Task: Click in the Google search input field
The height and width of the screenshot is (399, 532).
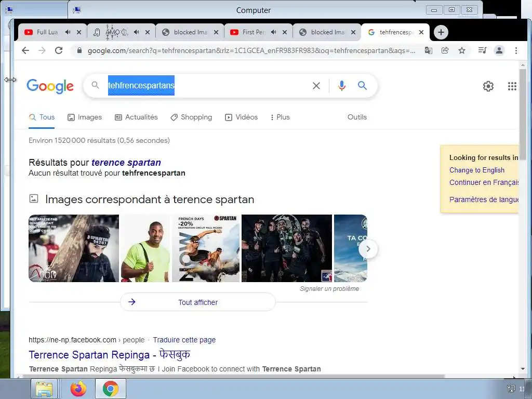Action: pyautogui.click(x=207, y=86)
